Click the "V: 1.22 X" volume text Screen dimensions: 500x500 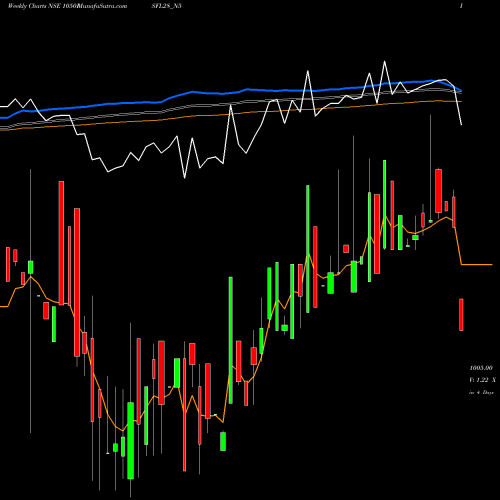pos(482,380)
